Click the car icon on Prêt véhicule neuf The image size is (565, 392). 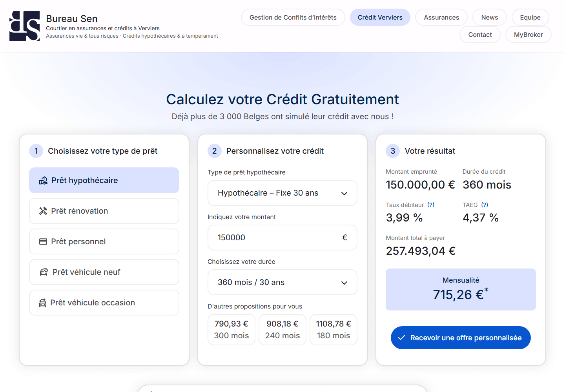[44, 272]
